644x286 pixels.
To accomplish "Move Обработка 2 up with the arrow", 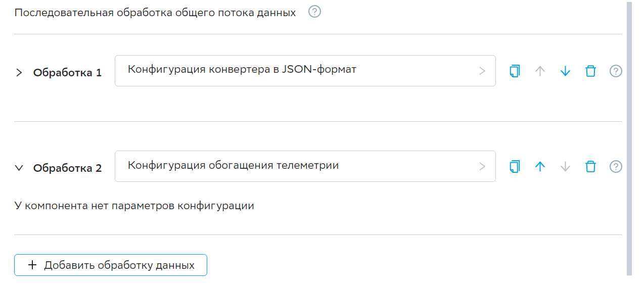I will click(540, 166).
